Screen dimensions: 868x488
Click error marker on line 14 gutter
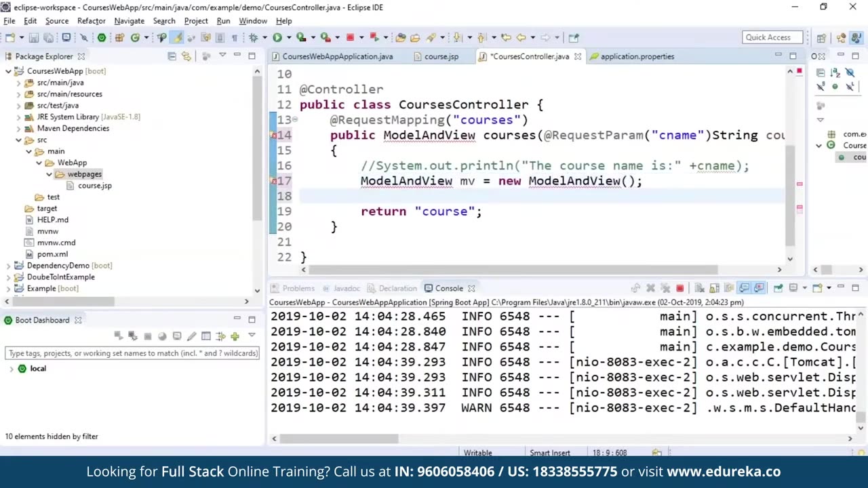click(x=273, y=135)
